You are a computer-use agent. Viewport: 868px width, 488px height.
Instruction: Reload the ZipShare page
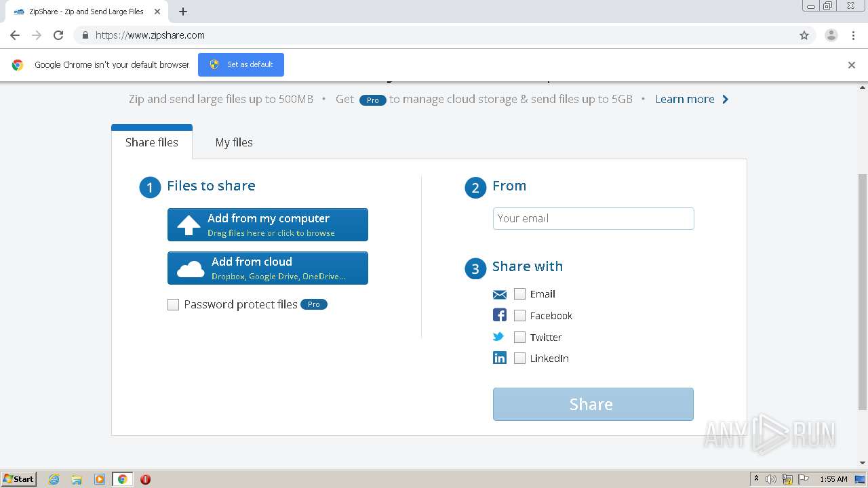tap(58, 35)
